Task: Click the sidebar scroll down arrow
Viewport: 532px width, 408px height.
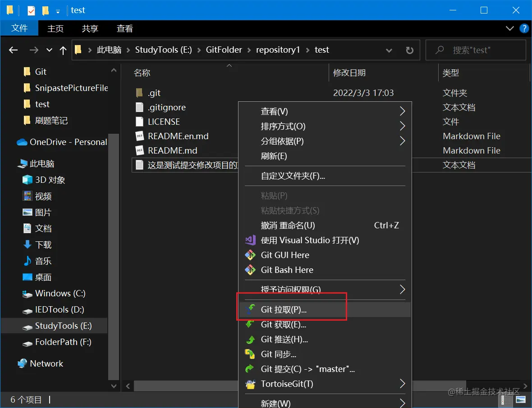Action: pos(114,385)
